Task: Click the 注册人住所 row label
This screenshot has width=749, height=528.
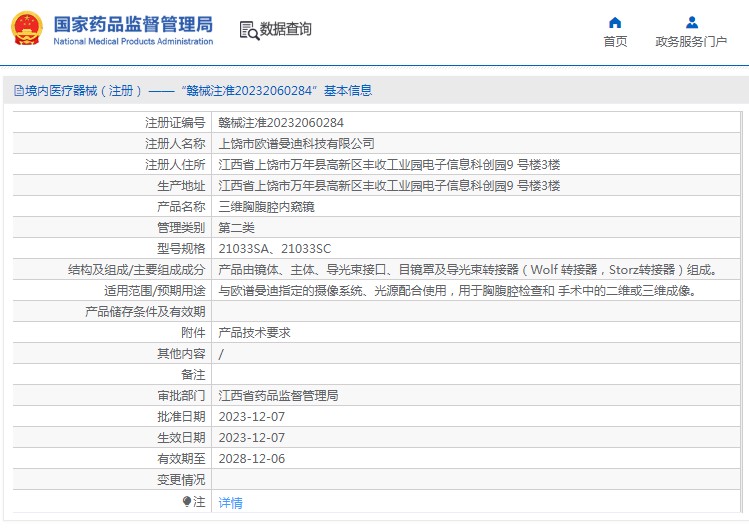Action: click(175, 165)
